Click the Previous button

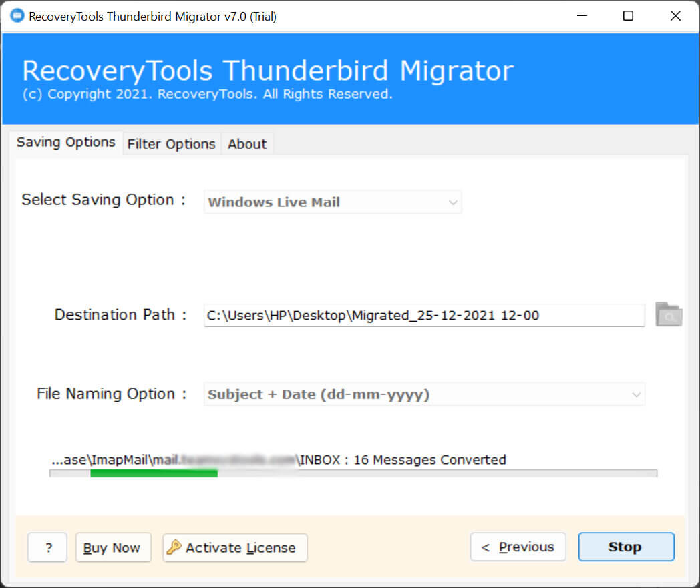pyautogui.click(x=518, y=547)
